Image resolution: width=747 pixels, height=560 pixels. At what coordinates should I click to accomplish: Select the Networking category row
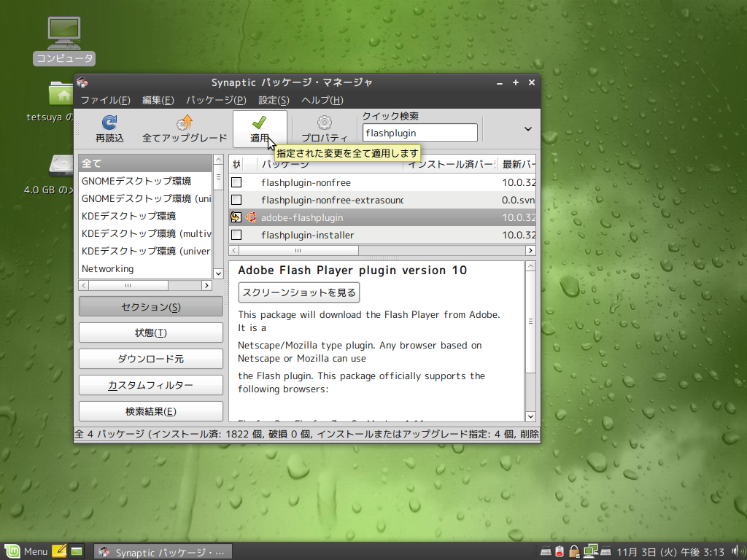145,269
